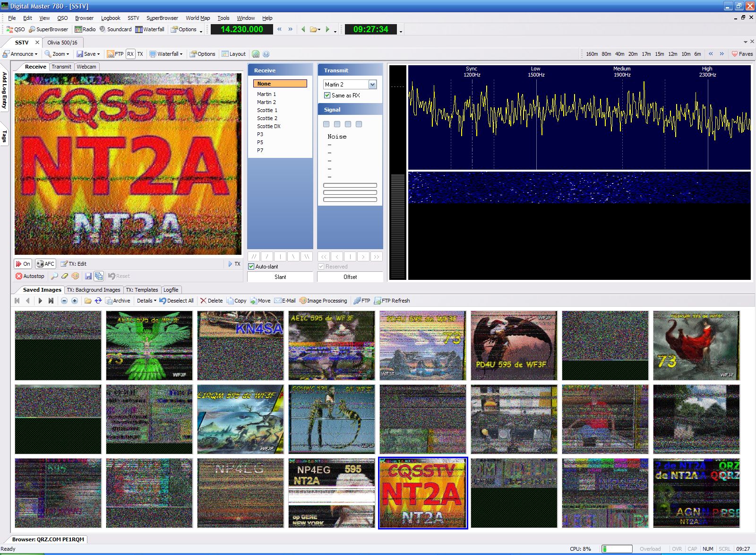756x555 pixels.
Task: Uncheck the Same as RX checkbox
Action: [327, 95]
